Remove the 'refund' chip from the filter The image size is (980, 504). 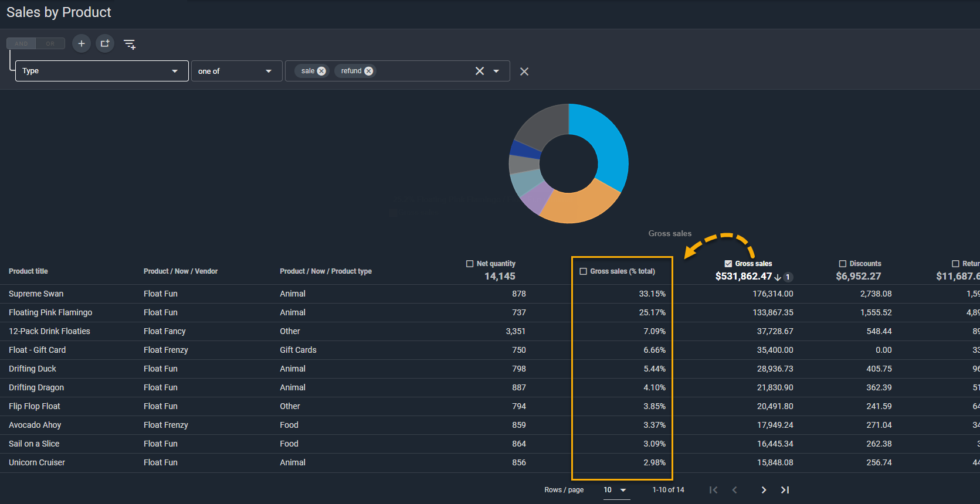click(x=368, y=71)
